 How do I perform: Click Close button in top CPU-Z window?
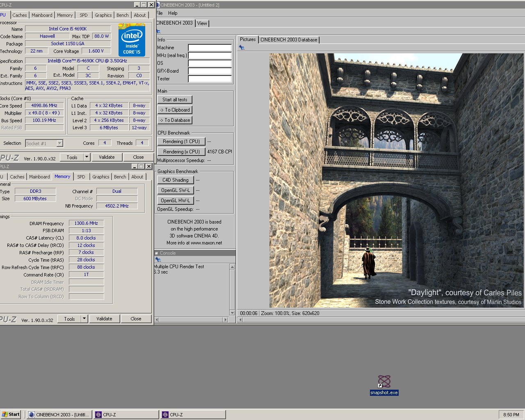coord(139,157)
